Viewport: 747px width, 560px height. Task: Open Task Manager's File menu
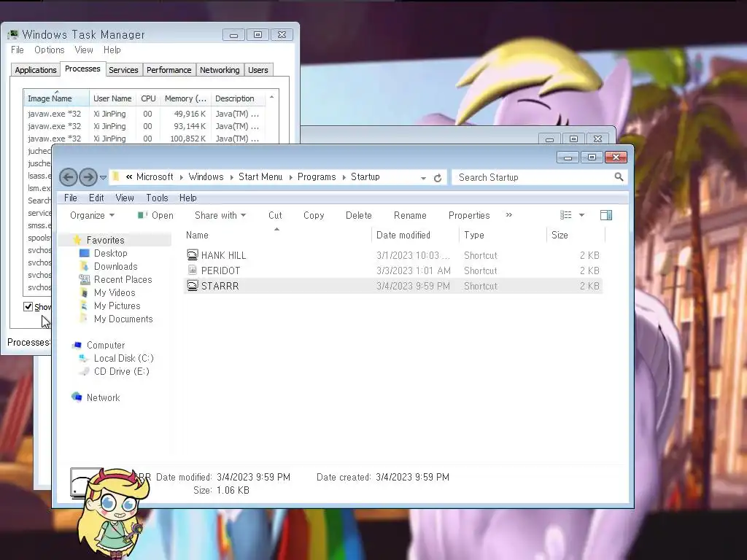click(18, 50)
